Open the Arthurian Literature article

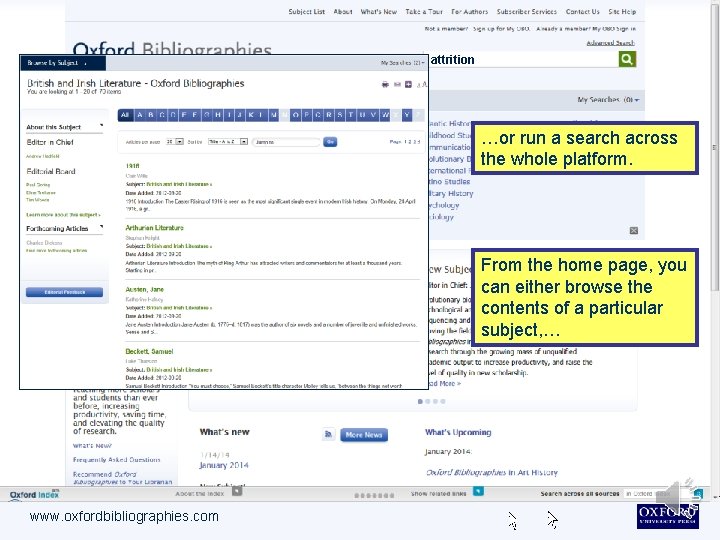(154, 228)
